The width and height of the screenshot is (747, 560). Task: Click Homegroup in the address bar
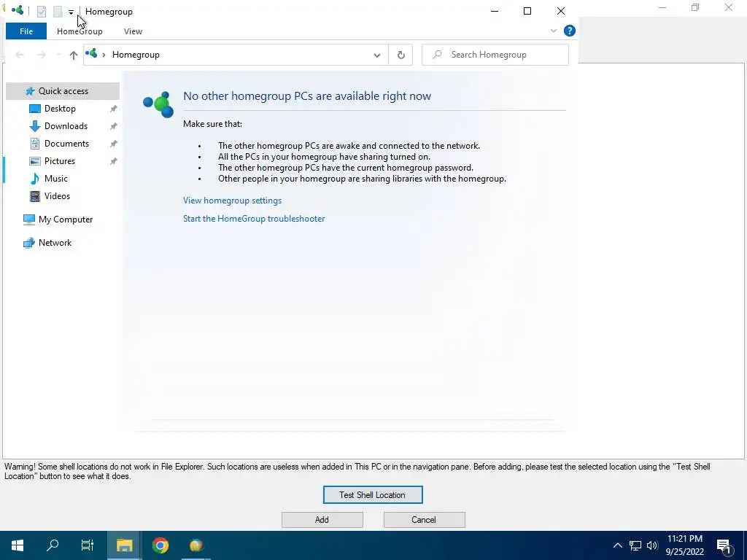[136, 55]
